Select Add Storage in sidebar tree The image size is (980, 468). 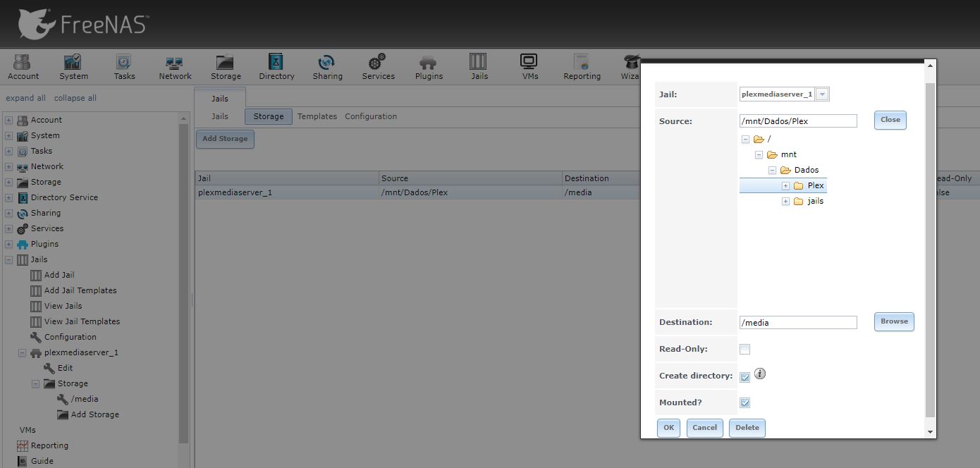tap(94, 414)
